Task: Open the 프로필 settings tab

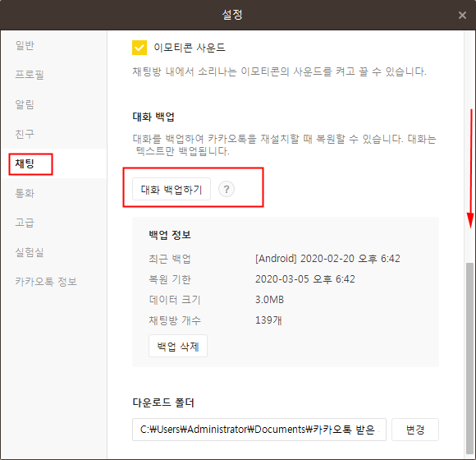Action: (x=30, y=75)
